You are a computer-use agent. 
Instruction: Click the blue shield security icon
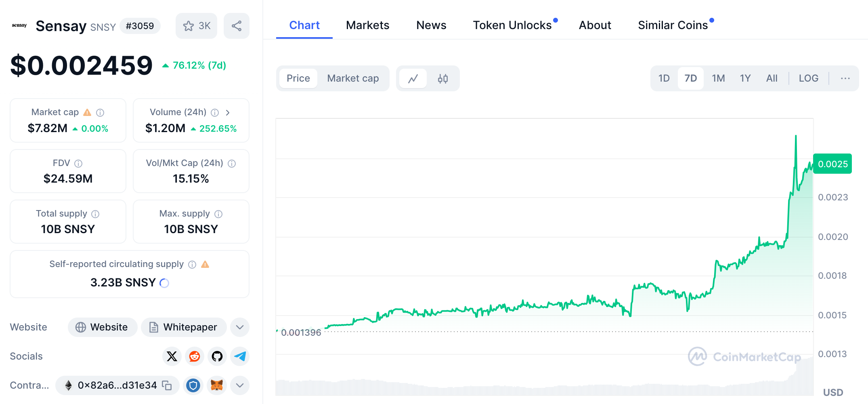tap(193, 385)
